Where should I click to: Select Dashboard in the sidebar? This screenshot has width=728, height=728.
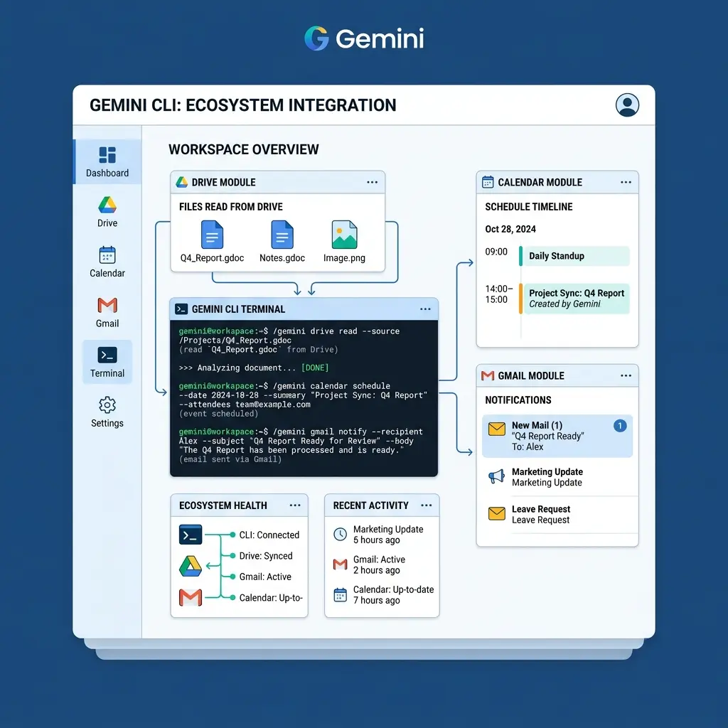click(x=107, y=161)
